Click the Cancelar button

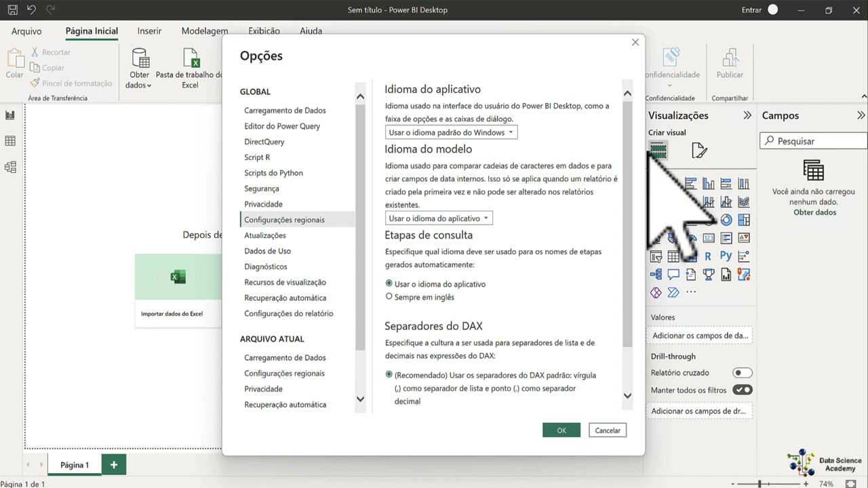(x=608, y=430)
